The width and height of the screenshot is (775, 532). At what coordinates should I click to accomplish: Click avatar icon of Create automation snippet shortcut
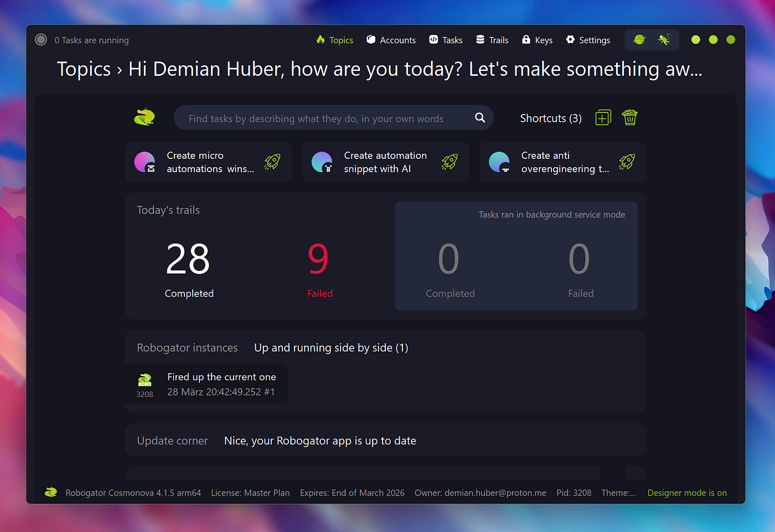point(322,162)
